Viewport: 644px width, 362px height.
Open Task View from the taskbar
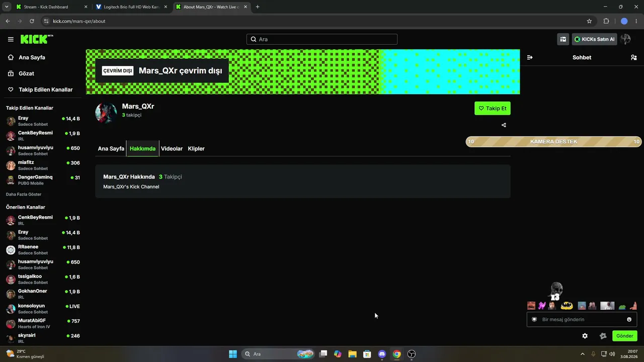[323, 354]
